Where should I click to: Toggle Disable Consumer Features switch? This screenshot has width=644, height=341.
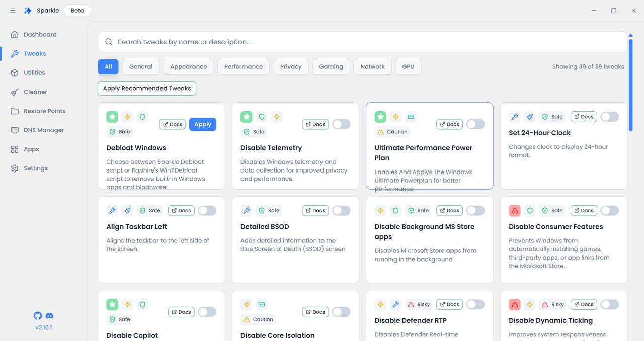coord(610,211)
